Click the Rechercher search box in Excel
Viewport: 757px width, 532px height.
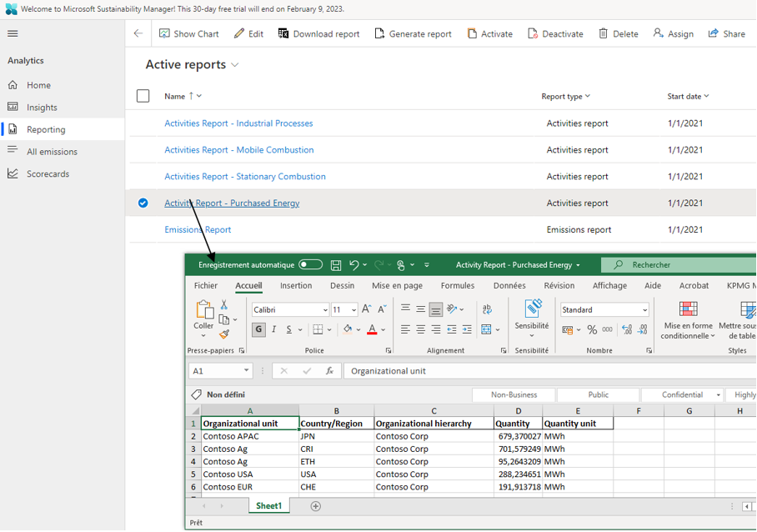[x=679, y=264]
